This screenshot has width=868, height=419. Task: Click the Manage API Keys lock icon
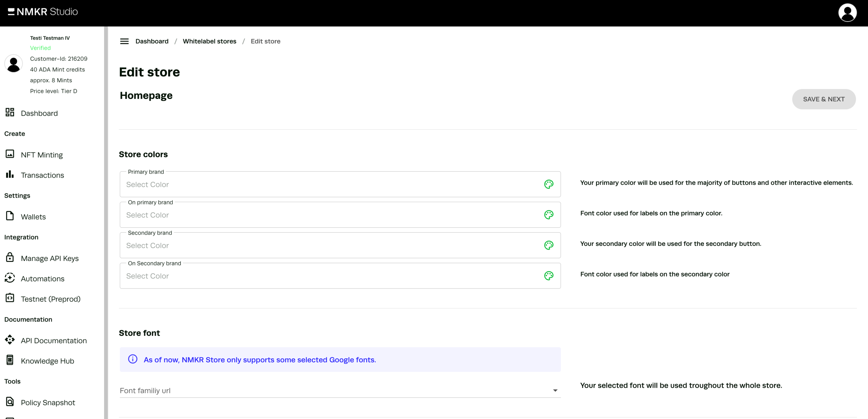coord(10,258)
